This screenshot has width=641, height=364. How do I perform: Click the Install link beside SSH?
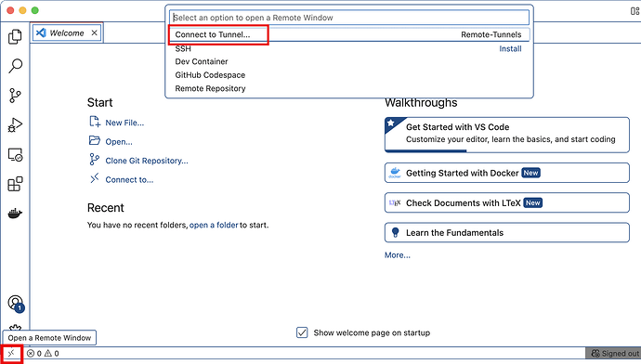pos(510,48)
